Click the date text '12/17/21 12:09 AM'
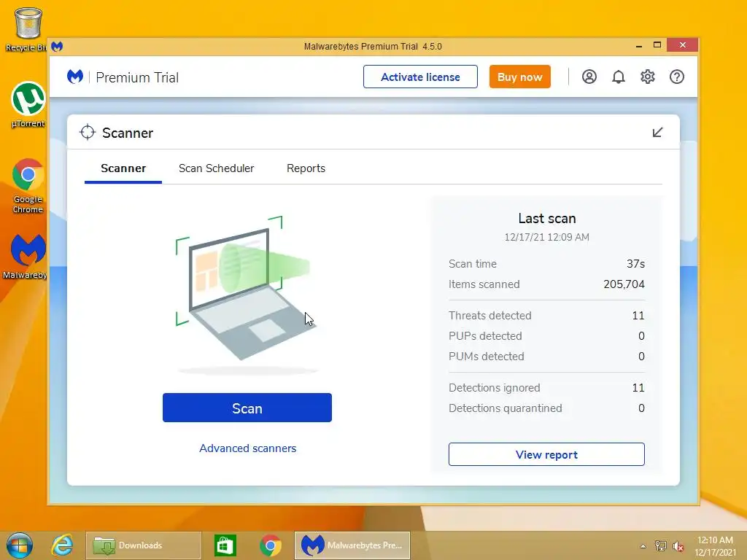 point(547,237)
